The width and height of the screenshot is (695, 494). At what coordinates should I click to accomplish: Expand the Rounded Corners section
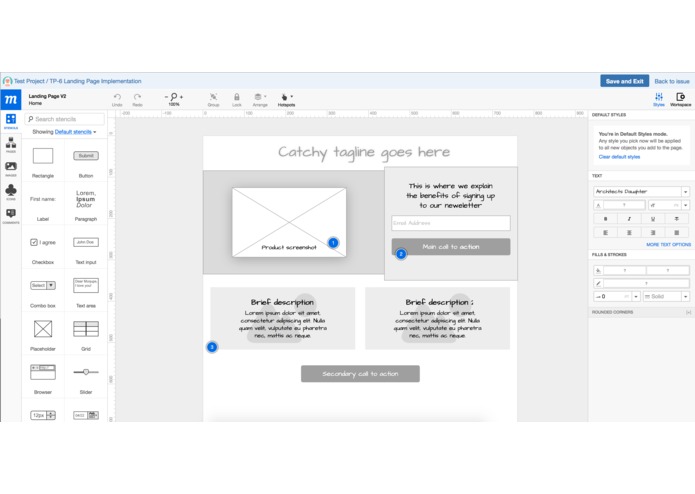[x=688, y=312]
